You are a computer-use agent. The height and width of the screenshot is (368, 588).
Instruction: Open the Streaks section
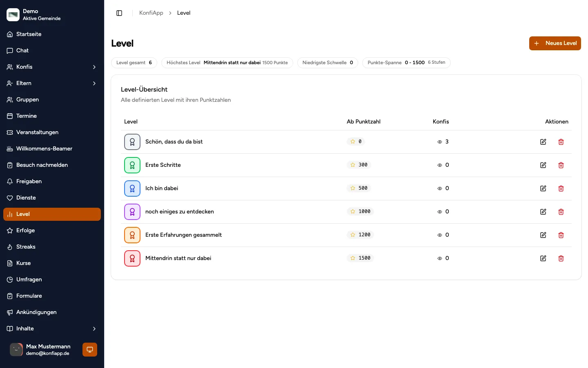[x=52, y=247]
